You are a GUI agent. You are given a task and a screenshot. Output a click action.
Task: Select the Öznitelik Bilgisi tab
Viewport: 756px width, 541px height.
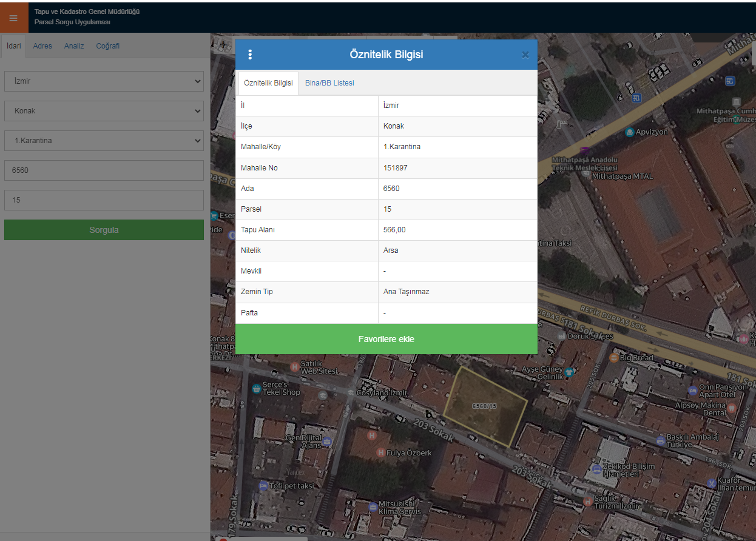coord(268,83)
